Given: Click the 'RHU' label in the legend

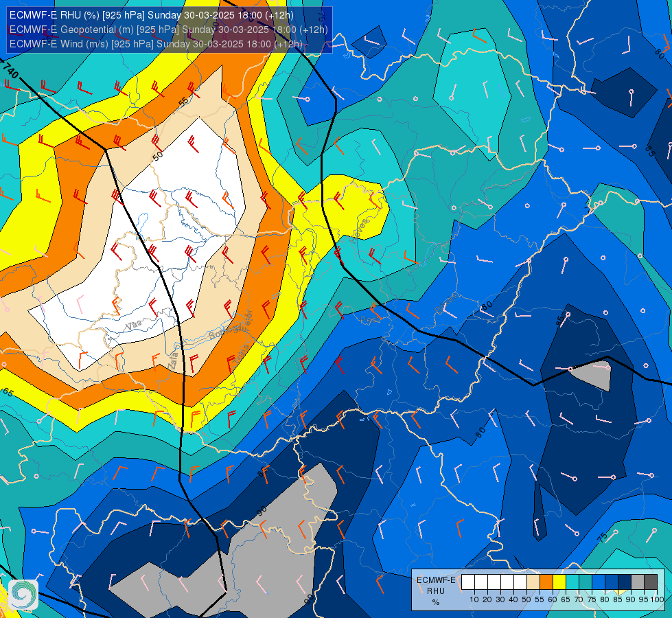Looking at the screenshot, I should pyautogui.click(x=435, y=591).
